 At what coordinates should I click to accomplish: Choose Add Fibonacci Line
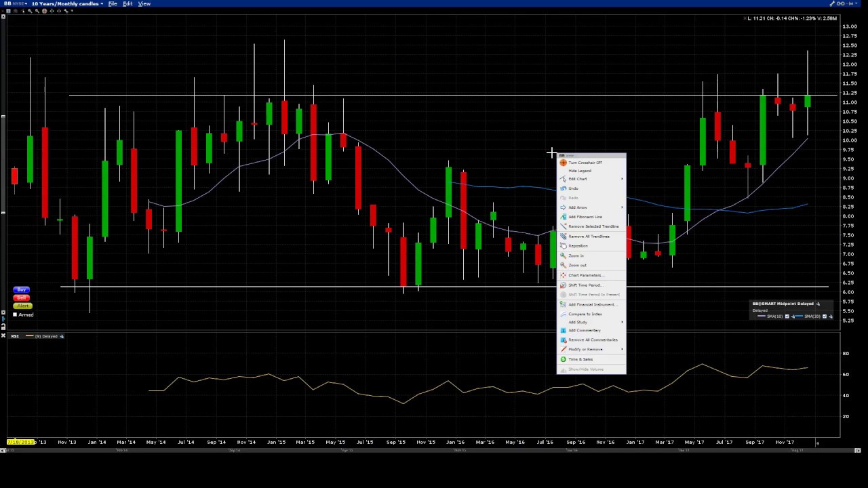591,217
